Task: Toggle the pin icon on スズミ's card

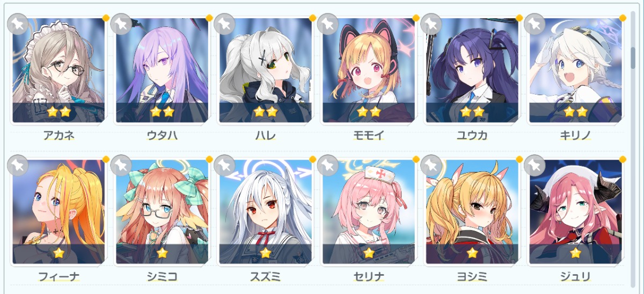Action: (x=224, y=166)
